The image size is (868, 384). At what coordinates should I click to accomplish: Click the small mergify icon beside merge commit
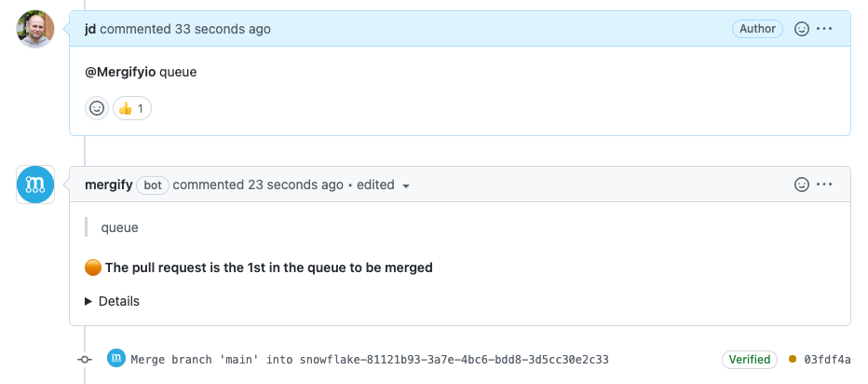[115, 359]
